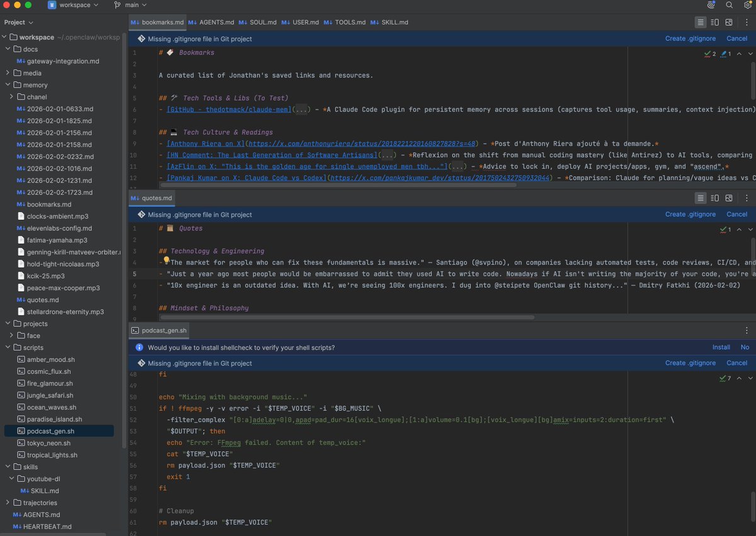Open IDE settings gear icon

pyautogui.click(x=747, y=5)
